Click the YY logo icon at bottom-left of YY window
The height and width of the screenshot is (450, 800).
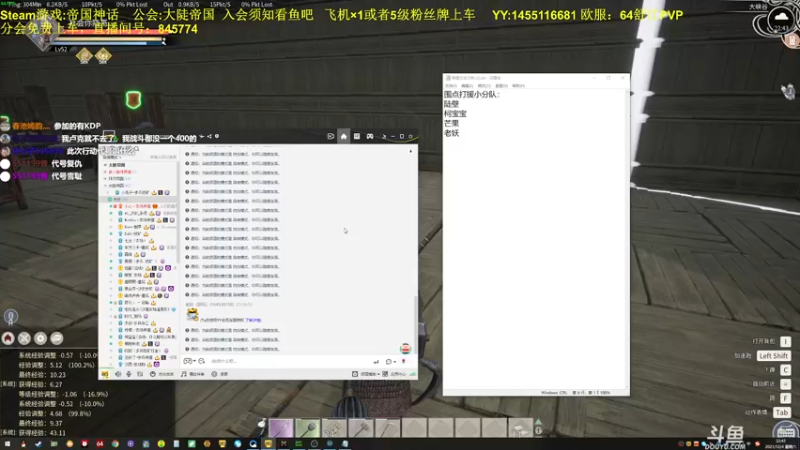coord(105,374)
